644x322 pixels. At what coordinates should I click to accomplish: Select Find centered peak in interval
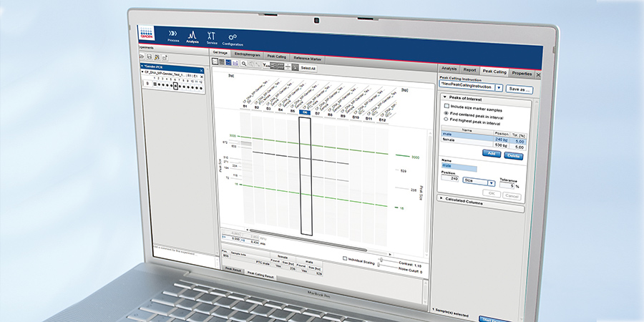[x=447, y=113]
